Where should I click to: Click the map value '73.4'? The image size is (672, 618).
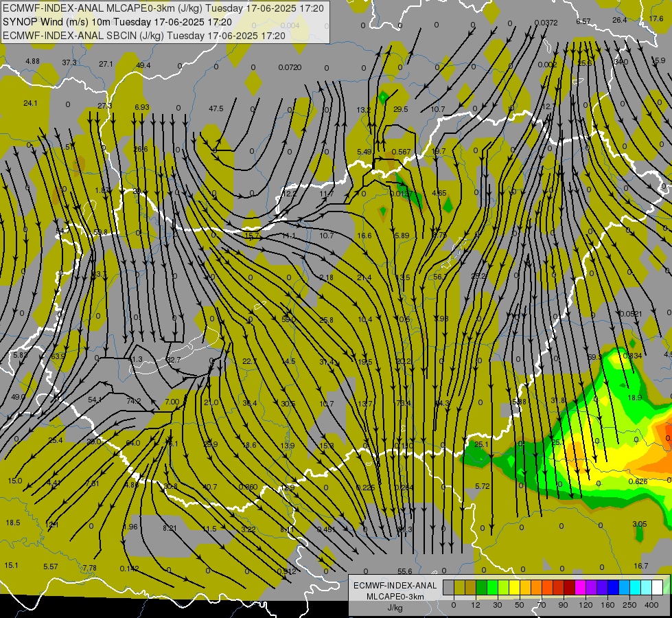pos(404,403)
